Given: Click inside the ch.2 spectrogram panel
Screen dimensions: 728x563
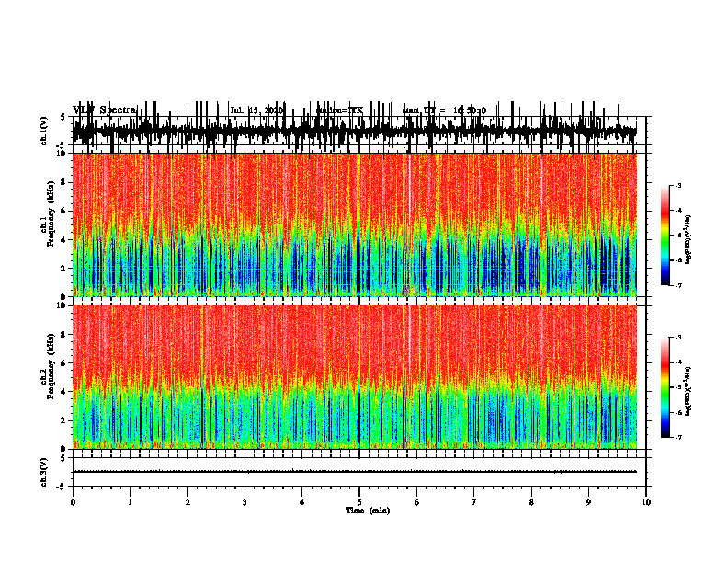Looking at the screenshot, I should click(x=354, y=377).
